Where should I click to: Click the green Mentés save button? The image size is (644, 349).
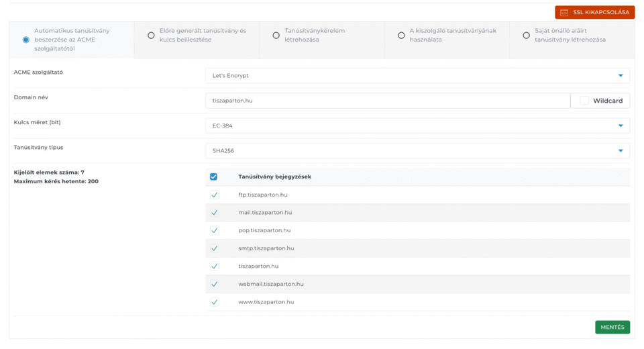(612, 327)
